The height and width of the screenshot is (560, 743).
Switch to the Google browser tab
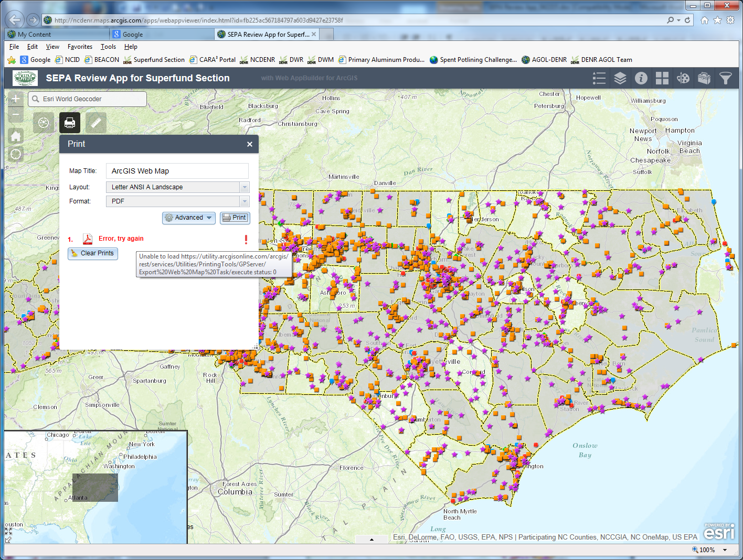pos(162,34)
